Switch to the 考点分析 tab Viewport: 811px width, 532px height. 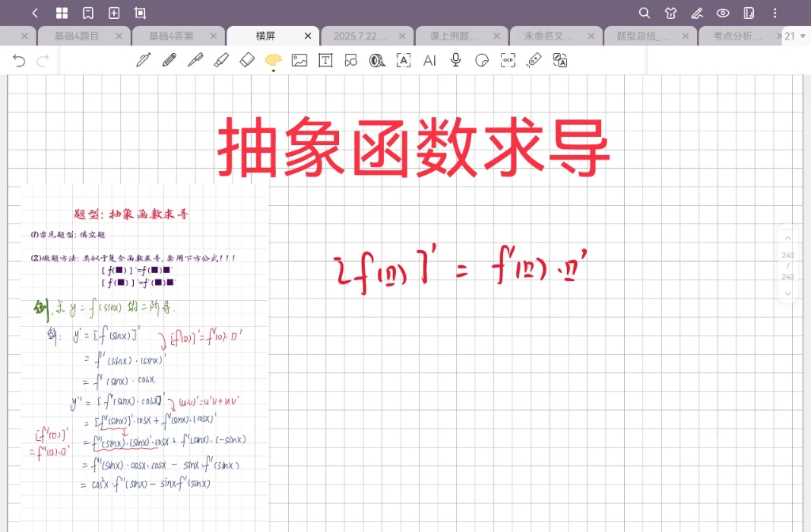[737, 36]
